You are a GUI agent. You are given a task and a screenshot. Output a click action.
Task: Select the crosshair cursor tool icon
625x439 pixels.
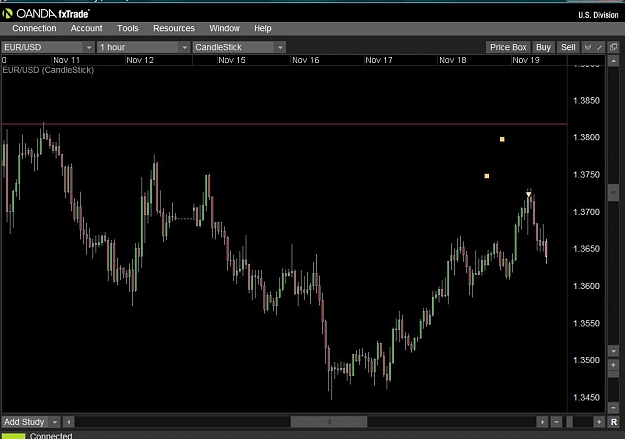click(x=588, y=47)
